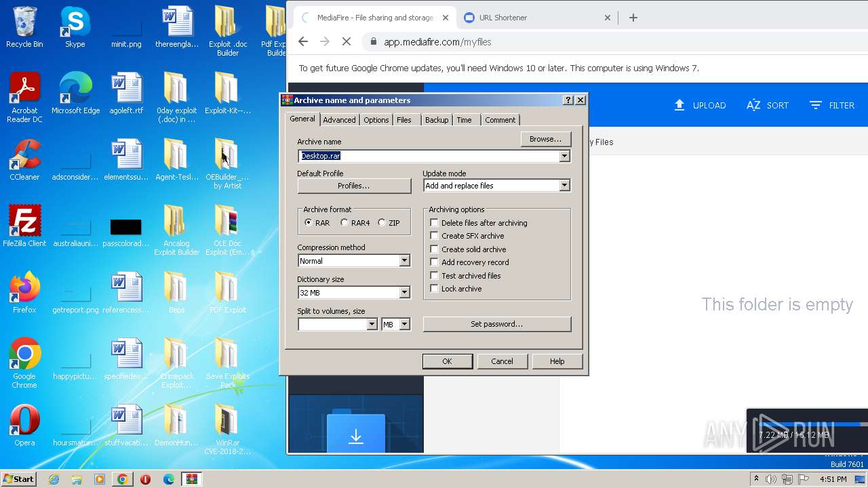This screenshot has width=868, height=488.
Task: Open the Update mode dropdown
Action: (564, 186)
